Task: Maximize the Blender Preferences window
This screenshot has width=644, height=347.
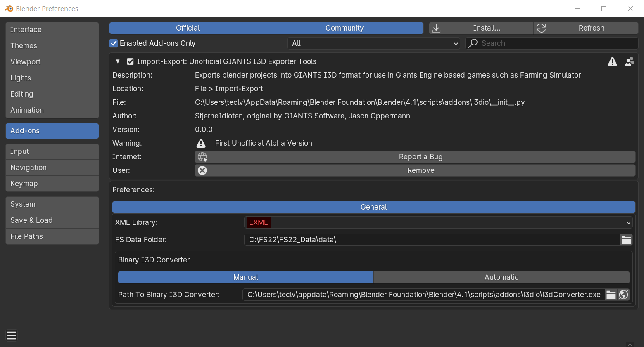Action: point(604,9)
